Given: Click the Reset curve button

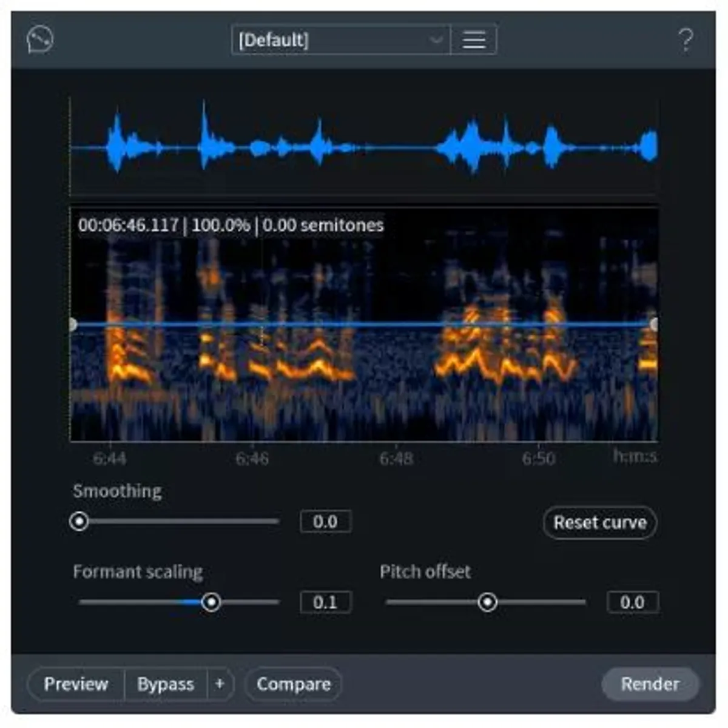Looking at the screenshot, I should click(598, 522).
